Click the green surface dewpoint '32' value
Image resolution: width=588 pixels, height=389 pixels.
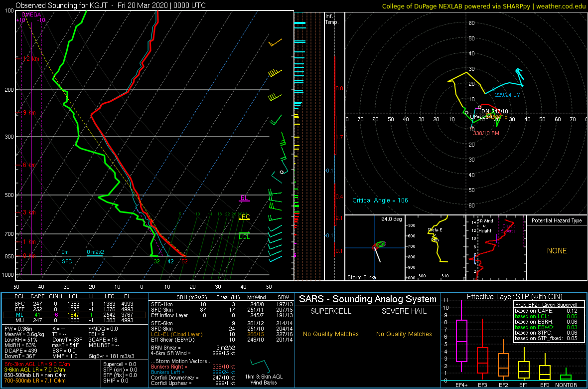(x=157, y=261)
